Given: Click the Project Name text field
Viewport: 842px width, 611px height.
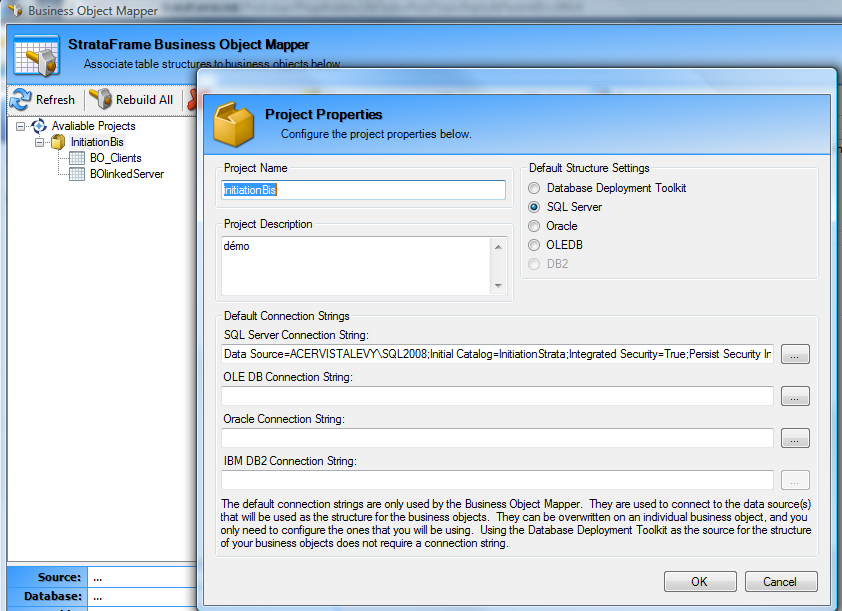Looking at the screenshot, I should pyautogui.click(x=364, y=189).
